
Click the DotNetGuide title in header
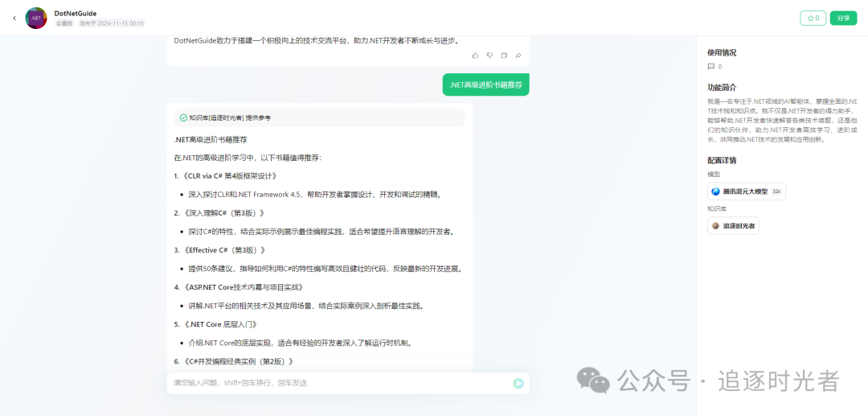[76, 13]
